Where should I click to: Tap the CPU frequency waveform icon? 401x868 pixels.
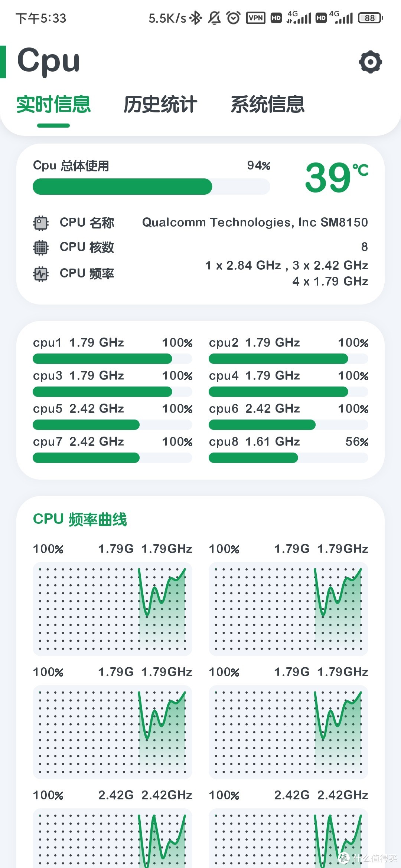pyautogui.click(x=41, y=274)
